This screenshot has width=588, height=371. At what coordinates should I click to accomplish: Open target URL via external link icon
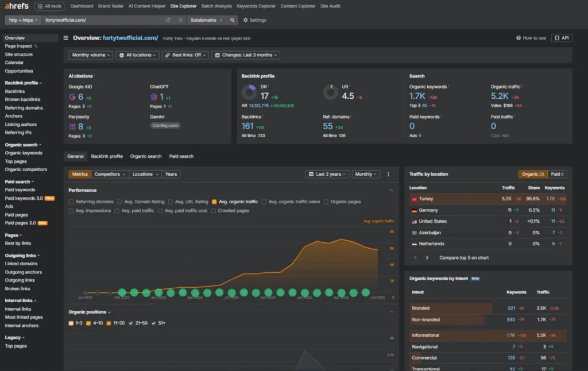pos(168,20)
